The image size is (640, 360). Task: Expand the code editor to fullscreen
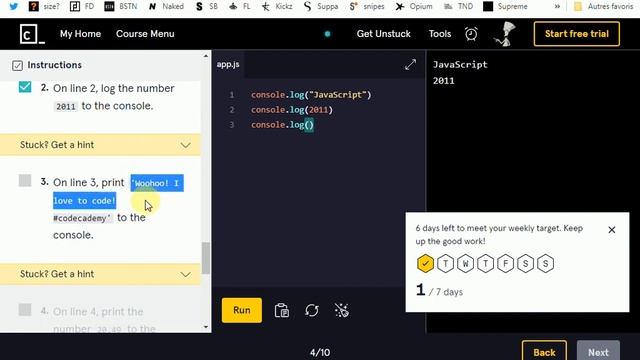pyautogui.click(x=410, y=64)
